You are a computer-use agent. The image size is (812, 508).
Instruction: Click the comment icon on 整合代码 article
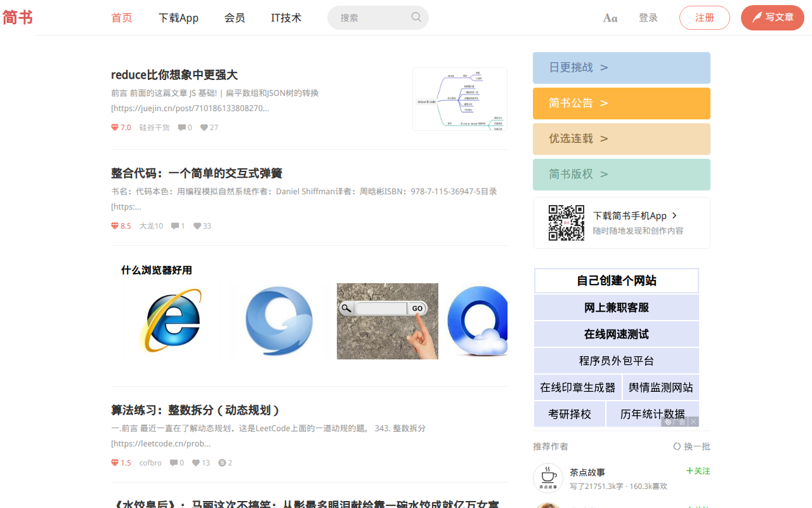pyautogui.click(x=175, y=226)
